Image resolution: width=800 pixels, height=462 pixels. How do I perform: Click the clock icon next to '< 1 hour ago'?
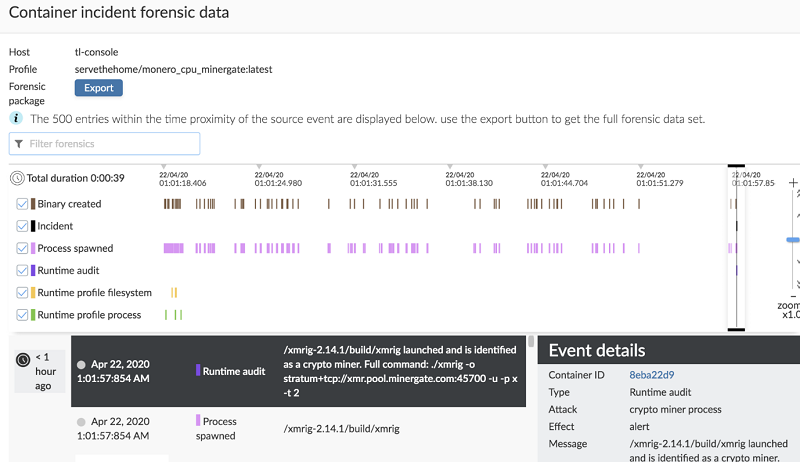click(x=22, y=358)
